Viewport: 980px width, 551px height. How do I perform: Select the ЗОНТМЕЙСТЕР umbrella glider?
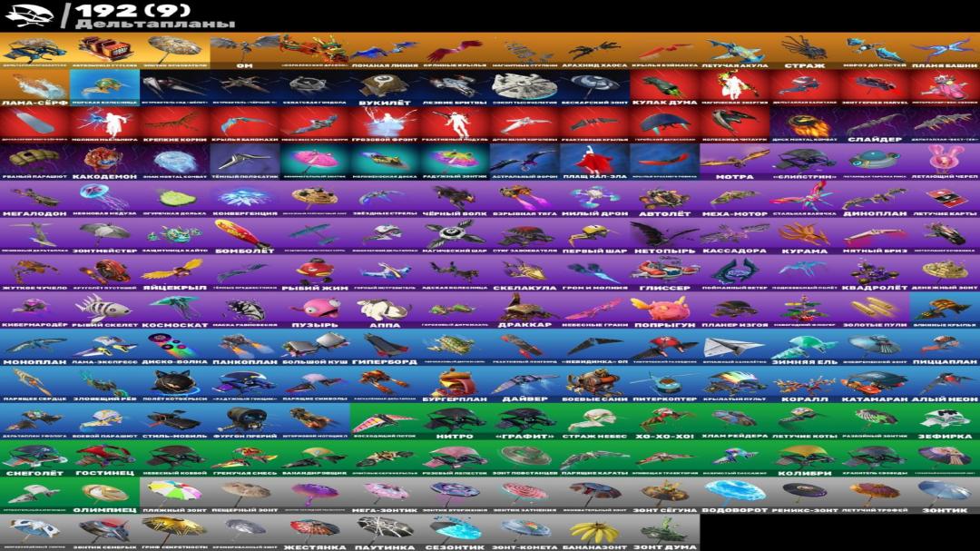coord(105,236)
